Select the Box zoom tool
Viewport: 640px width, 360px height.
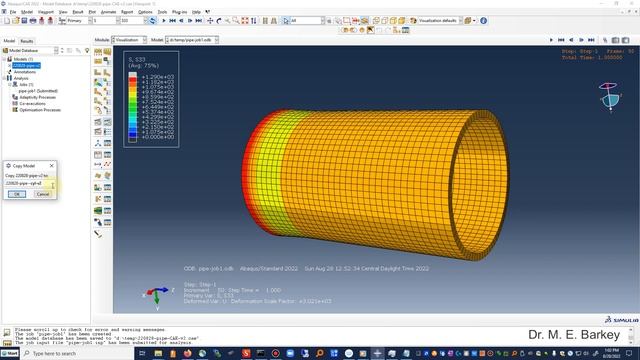236,20
